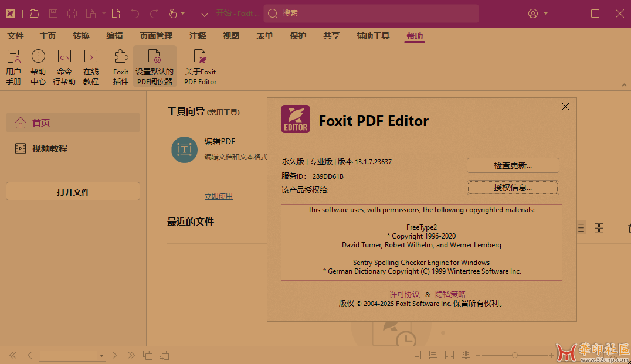Image resolution: width=631 pixels, height=364 pixels.
Task: Open the 注释 ribbon tab
Action: click(198, 36)
